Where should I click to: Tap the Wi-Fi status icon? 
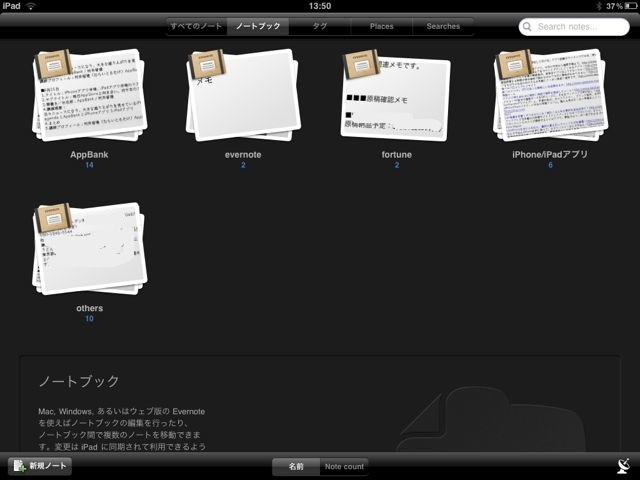(31, 6)
